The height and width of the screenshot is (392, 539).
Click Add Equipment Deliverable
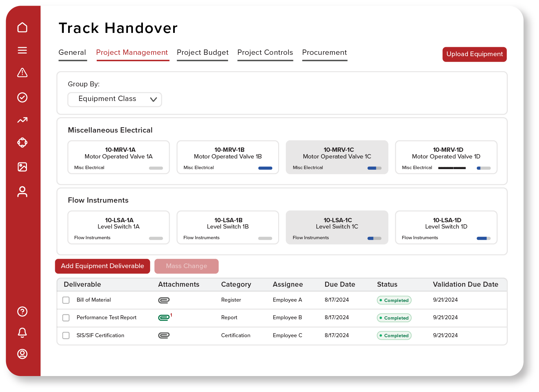(102, 266)
